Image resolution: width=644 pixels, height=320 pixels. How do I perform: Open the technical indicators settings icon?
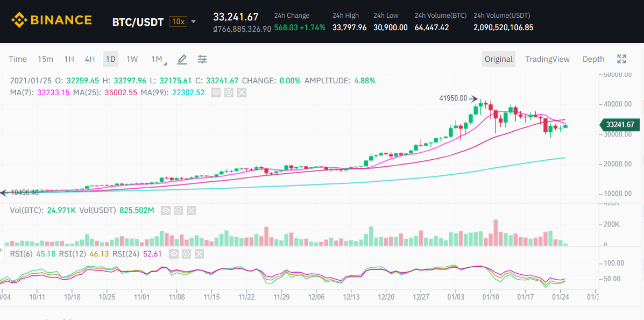[x=202, y=59]
